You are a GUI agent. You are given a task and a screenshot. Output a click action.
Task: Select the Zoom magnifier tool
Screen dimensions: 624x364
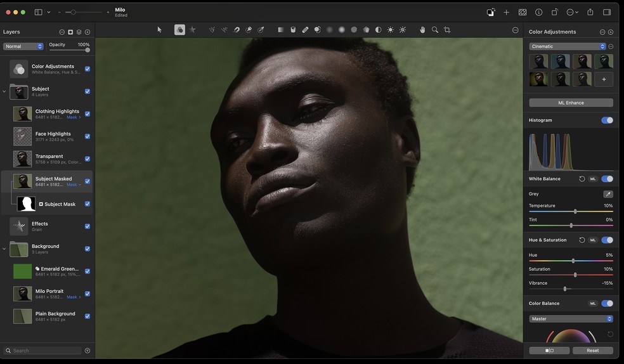tap(435, 30)
